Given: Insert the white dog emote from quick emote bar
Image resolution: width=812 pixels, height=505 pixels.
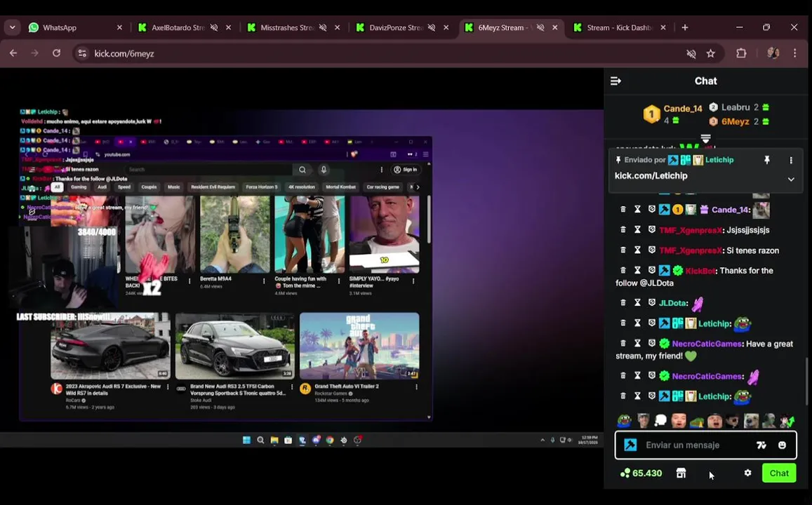Looking at the screenshot, I should [x=751, y=421].
